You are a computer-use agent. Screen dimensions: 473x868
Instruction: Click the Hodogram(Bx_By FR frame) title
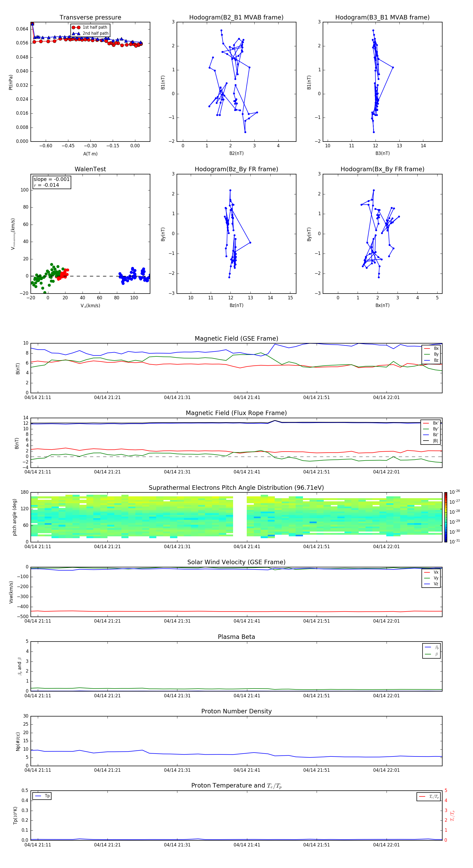[x=382, y=169]
